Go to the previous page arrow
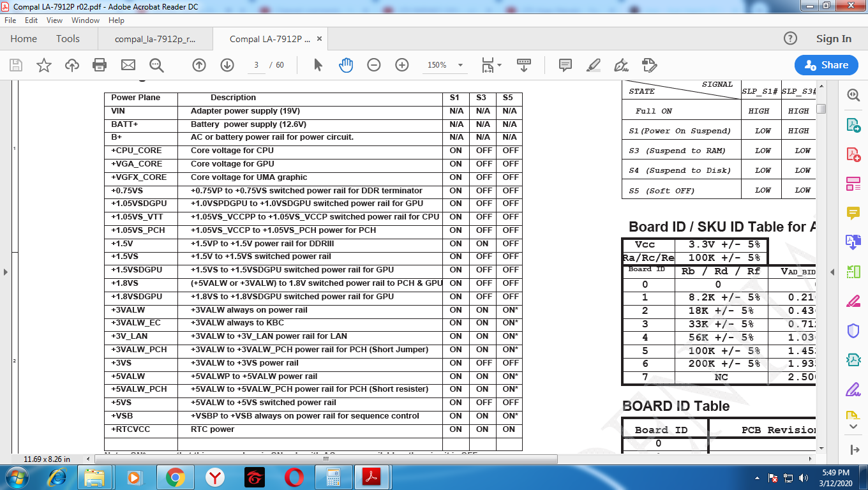Screen dimensions: 868x490 click(199, 65)
